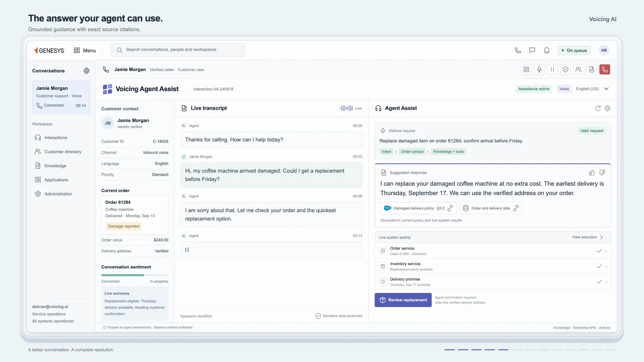
Task: Click the Damage reported tag
Action: (x=123, y=226)
